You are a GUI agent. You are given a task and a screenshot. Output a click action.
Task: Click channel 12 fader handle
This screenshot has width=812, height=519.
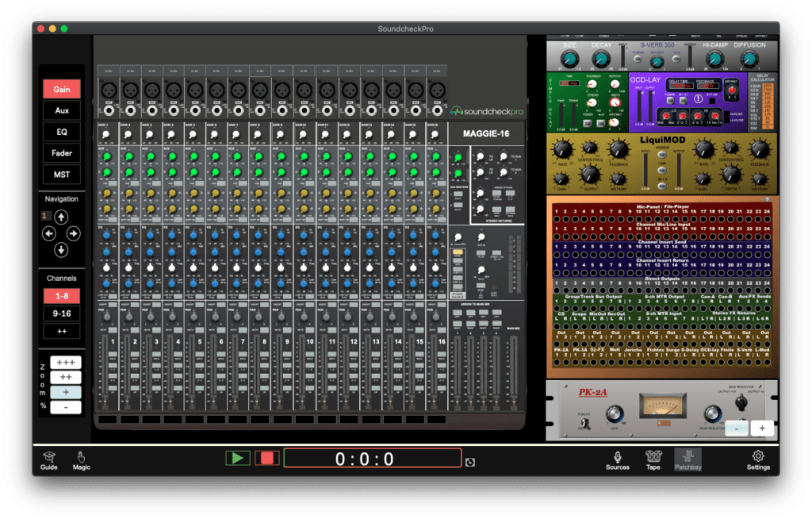tap(346, 400)
